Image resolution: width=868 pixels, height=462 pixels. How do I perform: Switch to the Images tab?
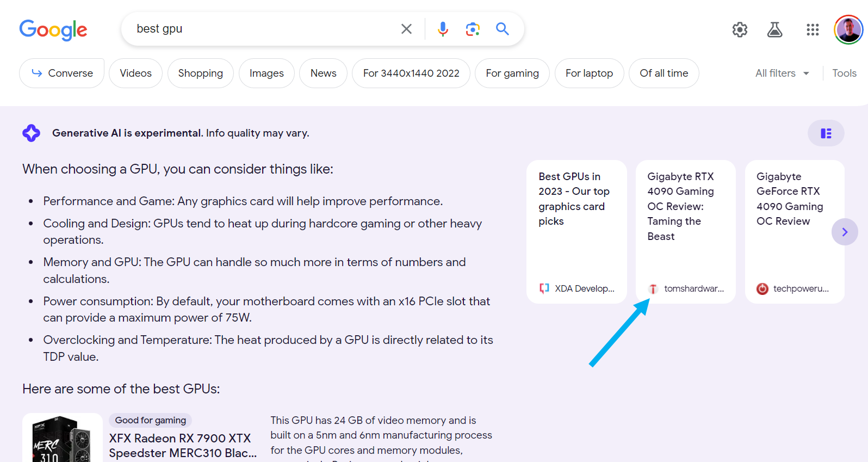266,73
